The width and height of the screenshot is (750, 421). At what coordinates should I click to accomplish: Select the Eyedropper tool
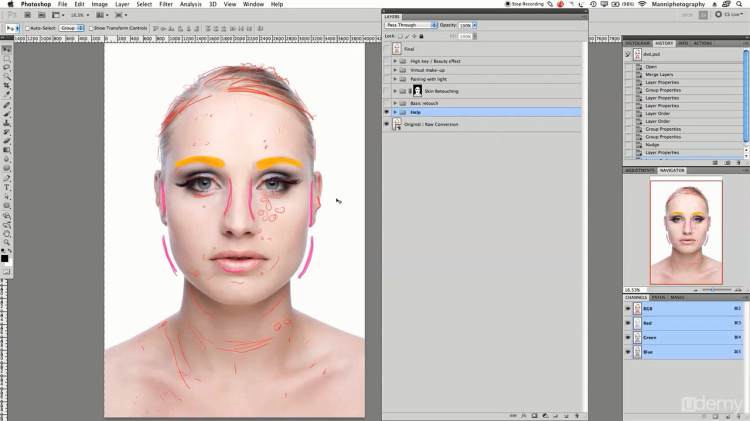point(7,95)
